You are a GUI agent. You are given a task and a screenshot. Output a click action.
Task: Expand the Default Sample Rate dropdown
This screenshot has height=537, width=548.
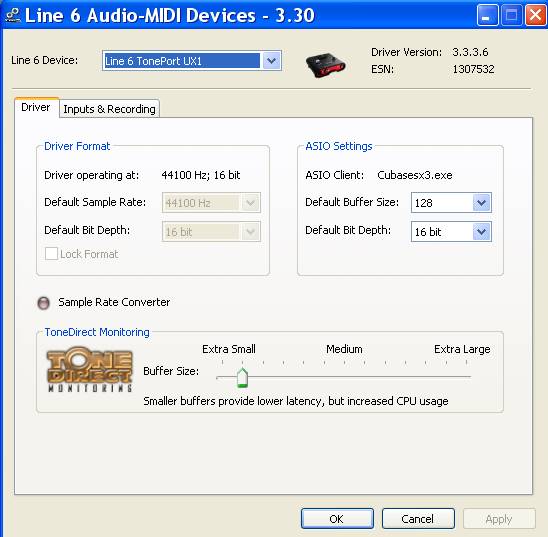211,203
